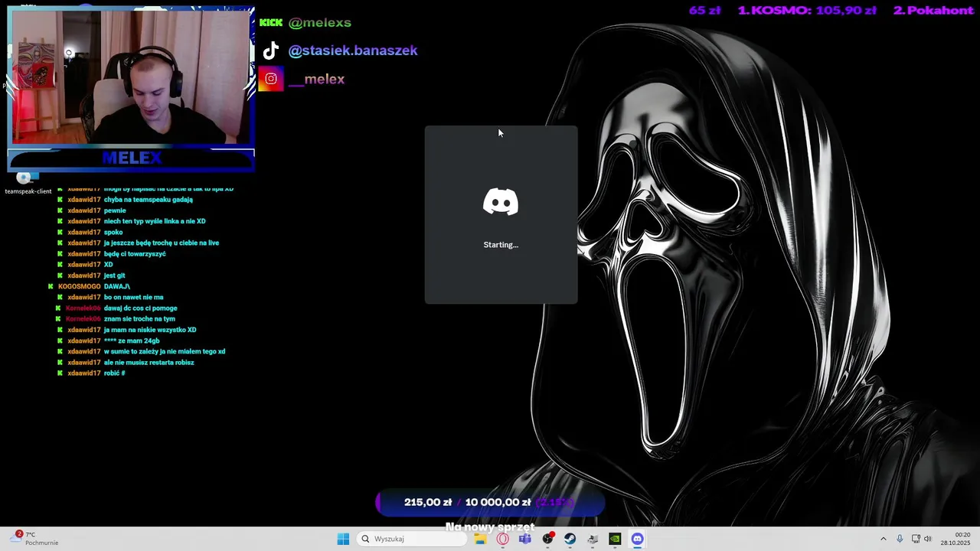Open the teamspeak-client desktop shortcut
Image resolution: width=980 pixels, height=551 pixels.
point(28,183)
